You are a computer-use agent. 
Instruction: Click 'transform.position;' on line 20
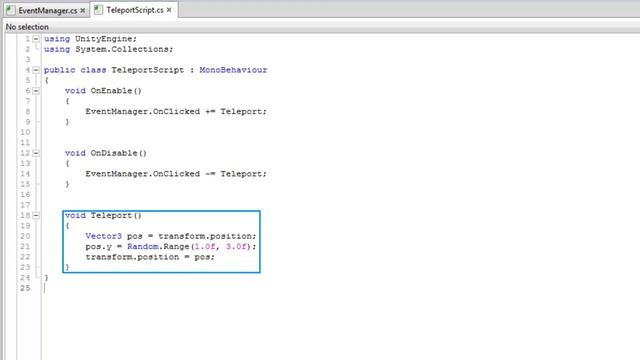click(207, 236)
